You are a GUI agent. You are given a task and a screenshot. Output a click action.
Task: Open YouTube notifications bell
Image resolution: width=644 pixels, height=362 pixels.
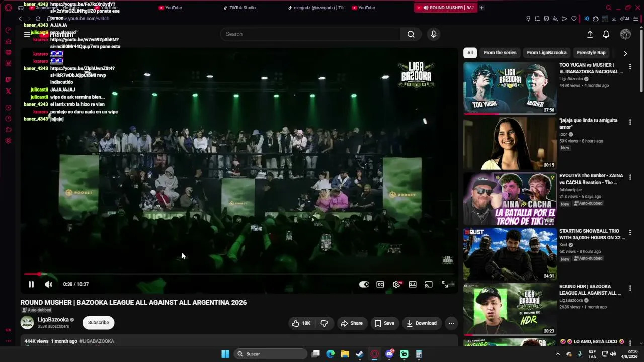click(x=606, y=34)
